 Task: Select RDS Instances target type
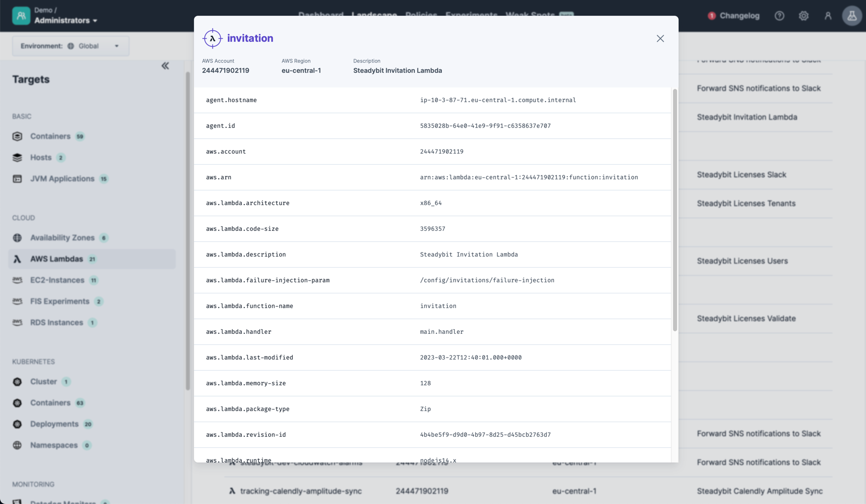coord(57,323)
